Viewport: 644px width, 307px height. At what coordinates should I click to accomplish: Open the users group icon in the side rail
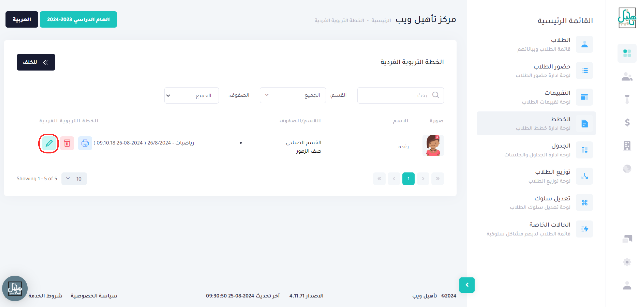coord(627,76)
